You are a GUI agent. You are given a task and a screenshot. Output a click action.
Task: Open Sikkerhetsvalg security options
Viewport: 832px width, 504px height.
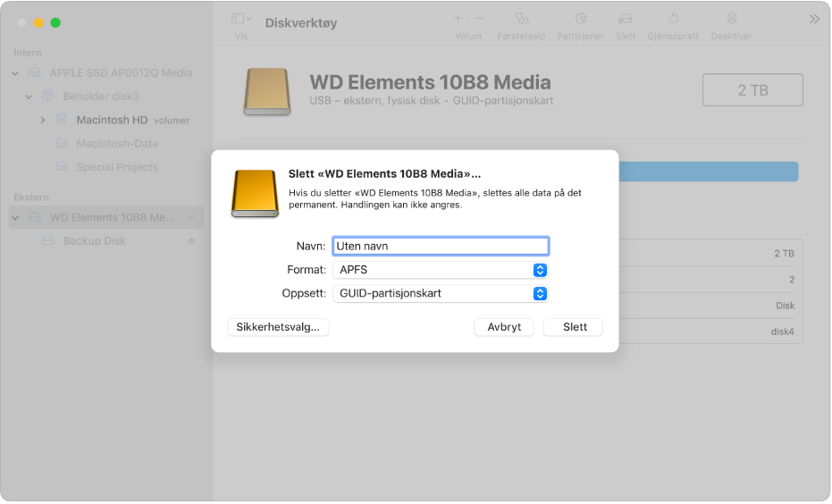[278, 327]
